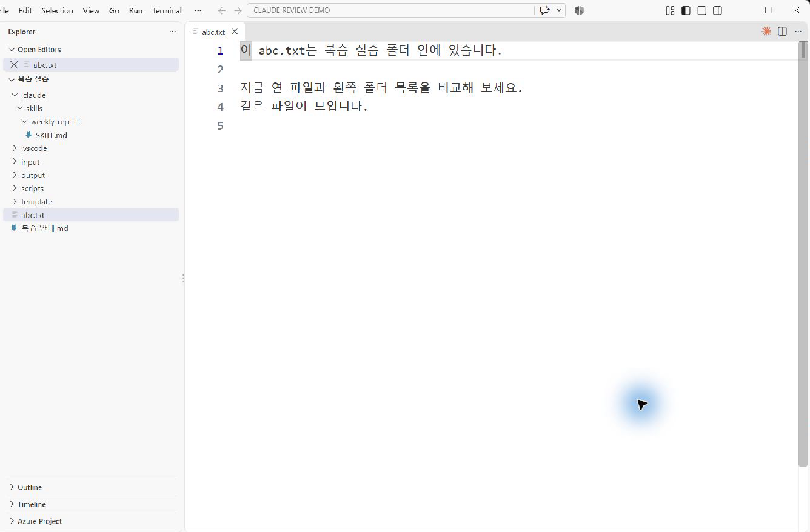Collapse the weekly-report folder
Screen dimensions: 810x532
tap(25, 122)
